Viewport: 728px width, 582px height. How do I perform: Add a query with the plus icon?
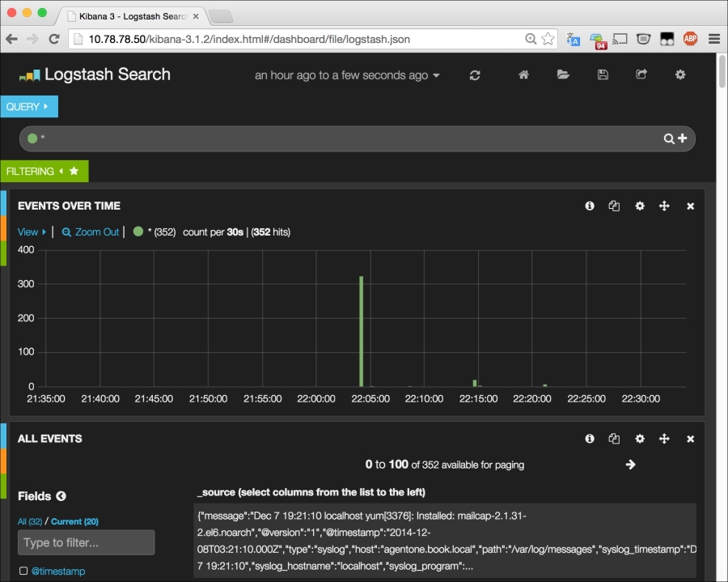pos(682,138)
